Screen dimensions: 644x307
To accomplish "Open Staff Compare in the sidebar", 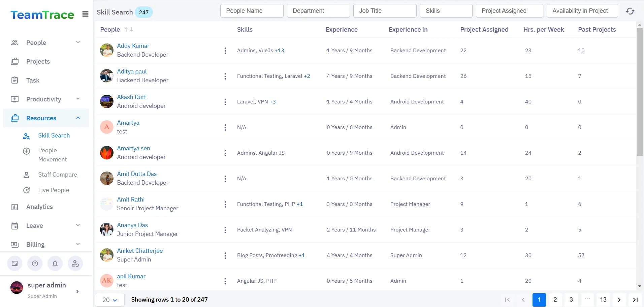I will tap(57, 175).
